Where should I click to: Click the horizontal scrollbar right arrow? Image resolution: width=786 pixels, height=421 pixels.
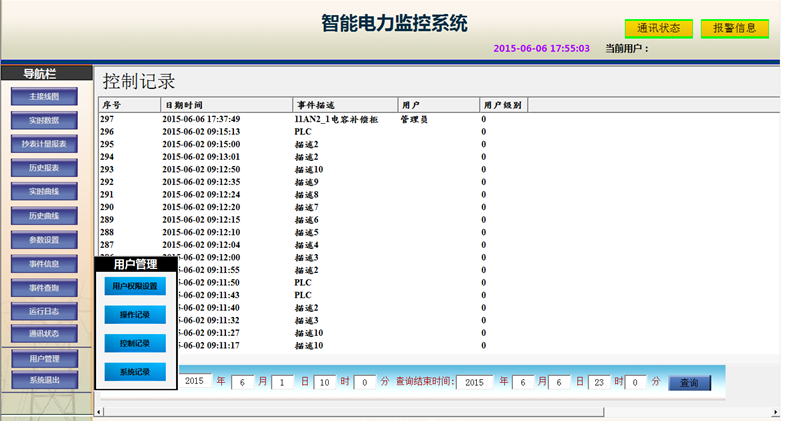point(776,411)
